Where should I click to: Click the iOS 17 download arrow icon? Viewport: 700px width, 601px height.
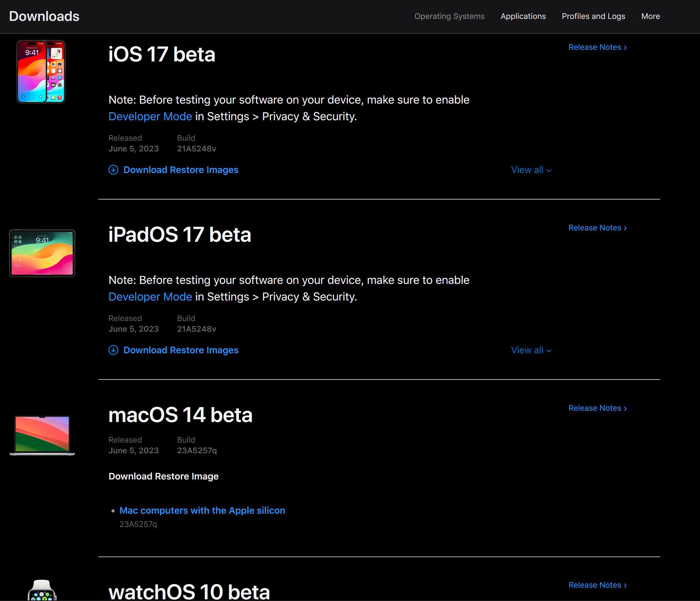pos(113,170)
